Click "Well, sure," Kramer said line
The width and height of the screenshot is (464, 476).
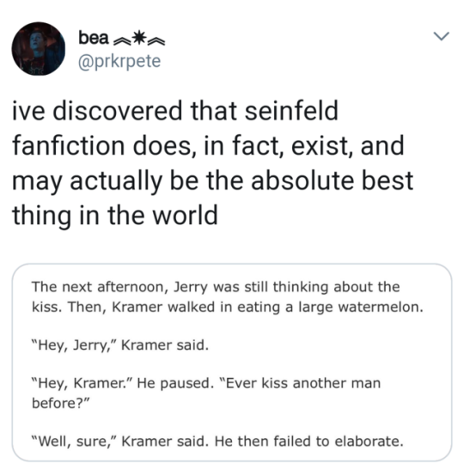(120, 442)
